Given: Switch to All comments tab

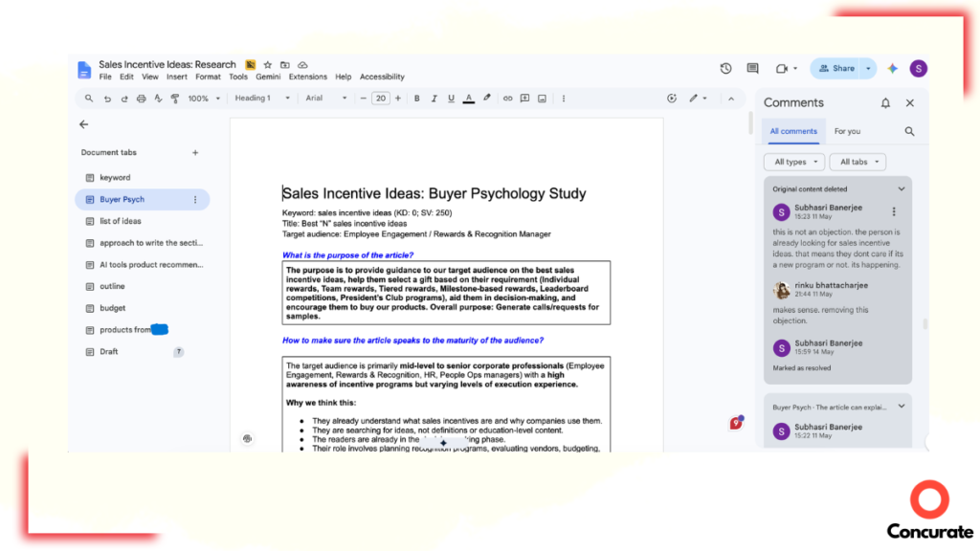Looking at the screenshot, I should pos(793,131).
